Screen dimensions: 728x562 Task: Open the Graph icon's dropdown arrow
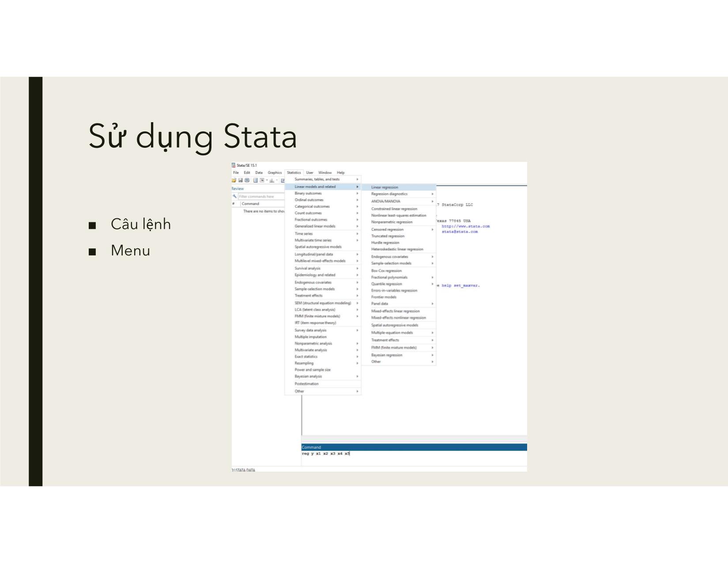[277, 180]
